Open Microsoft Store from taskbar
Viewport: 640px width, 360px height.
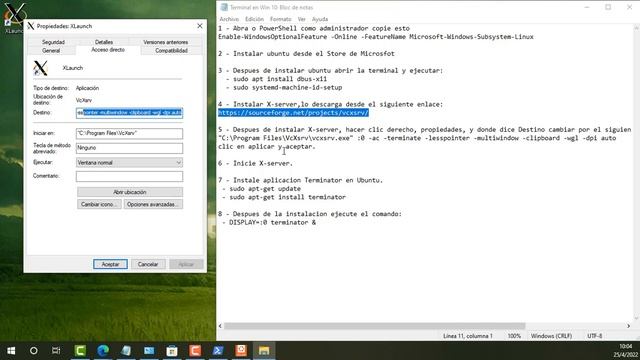pos(172,351)
